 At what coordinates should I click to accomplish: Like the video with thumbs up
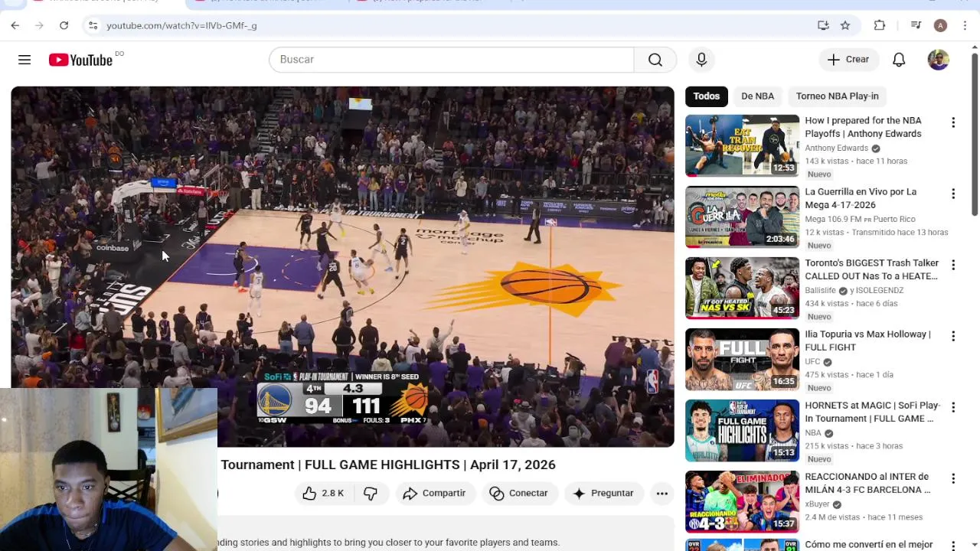click(323, 494)
